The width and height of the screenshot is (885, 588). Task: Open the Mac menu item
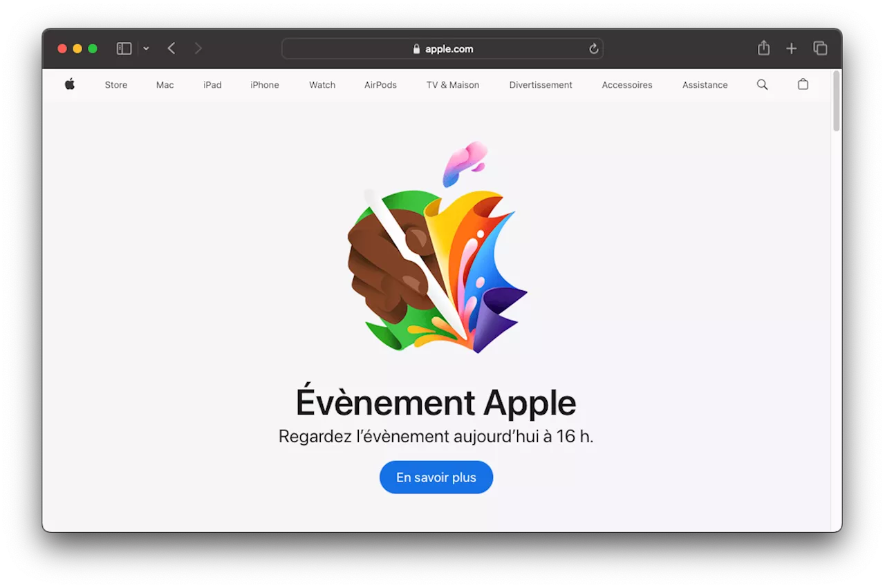pos(165,85)
